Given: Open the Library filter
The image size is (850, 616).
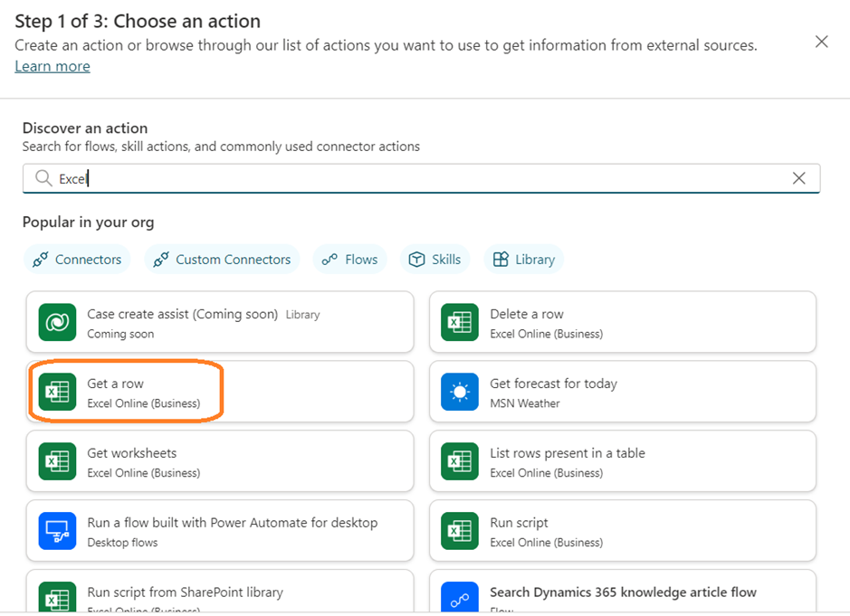Looking at the screenshot, I should coord(523,260).
